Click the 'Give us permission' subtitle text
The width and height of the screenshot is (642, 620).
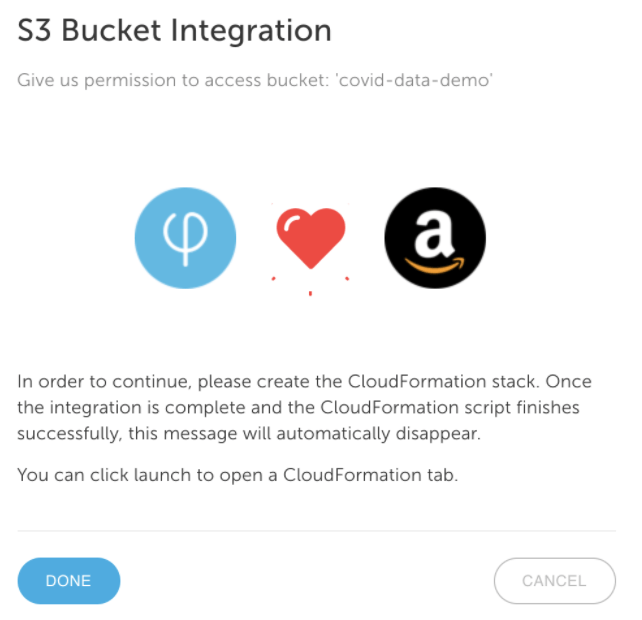tap(255, 80)
